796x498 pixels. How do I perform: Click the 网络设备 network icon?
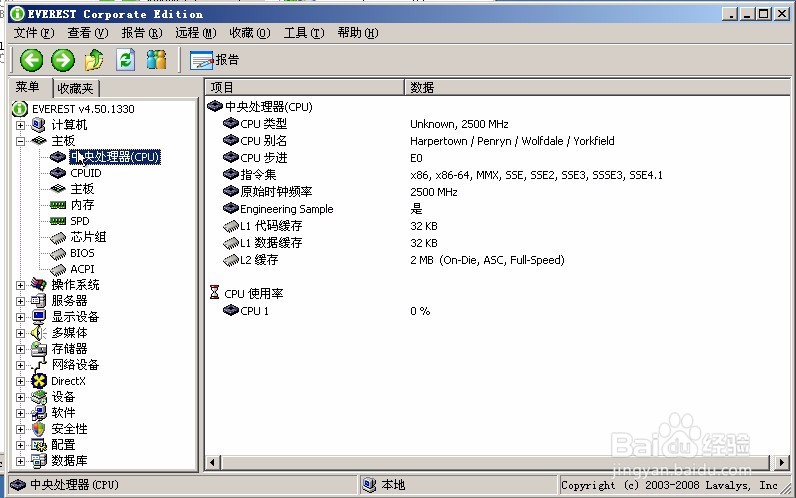pos(39,365)
